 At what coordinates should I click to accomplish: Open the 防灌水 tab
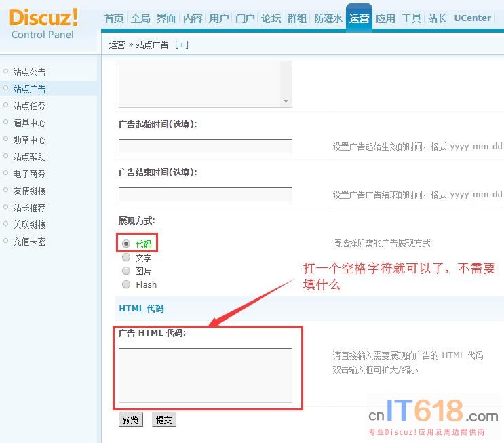pyautogui.click(x=328, y=18)
